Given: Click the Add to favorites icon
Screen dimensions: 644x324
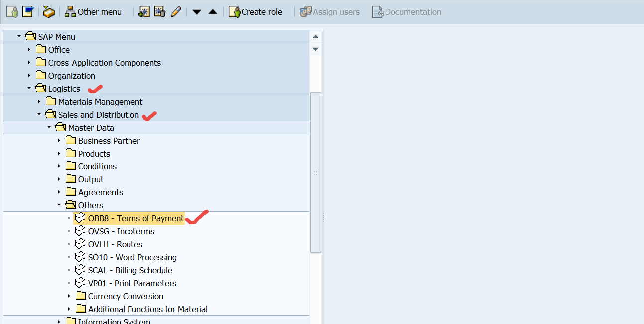Looking at the screenshot, I should (144, 11).
